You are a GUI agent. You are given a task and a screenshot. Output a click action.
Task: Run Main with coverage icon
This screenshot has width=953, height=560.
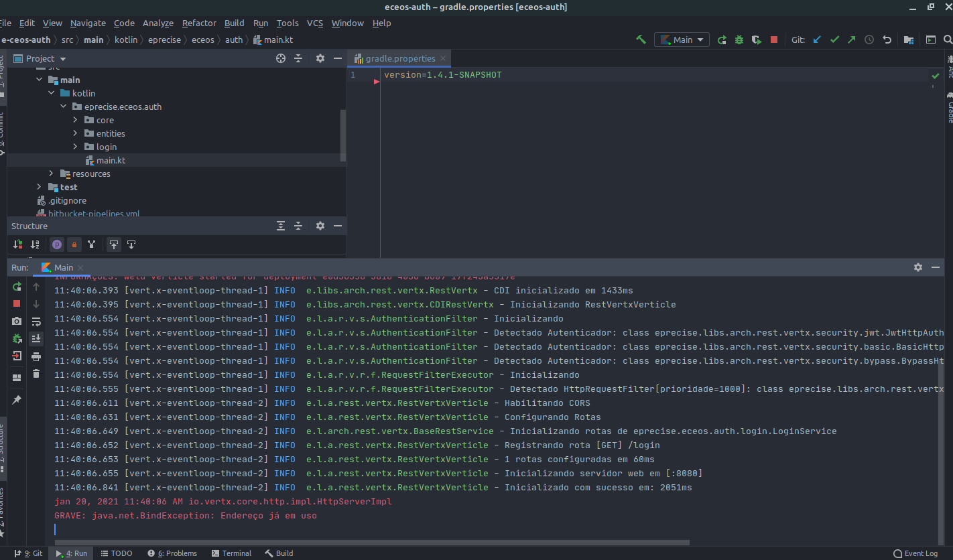(x=757, y=40)
